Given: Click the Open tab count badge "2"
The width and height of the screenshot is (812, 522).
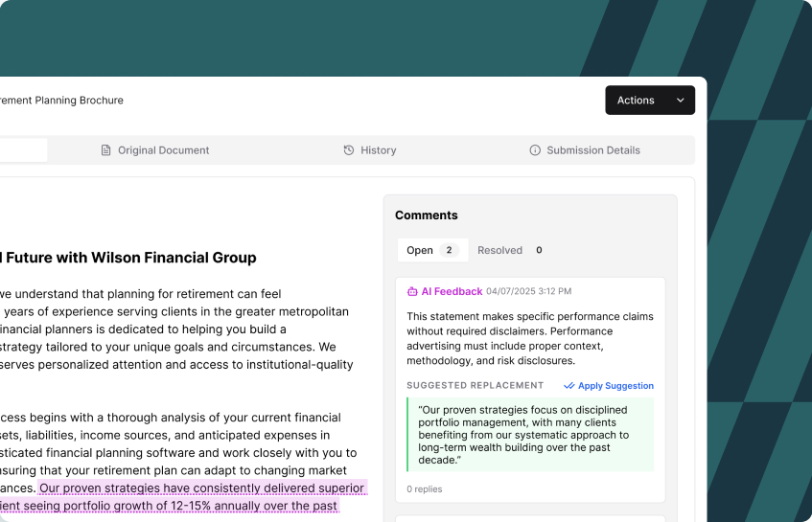Looking at the screenshot, I should pyautogui.click(x=449, y=250).
